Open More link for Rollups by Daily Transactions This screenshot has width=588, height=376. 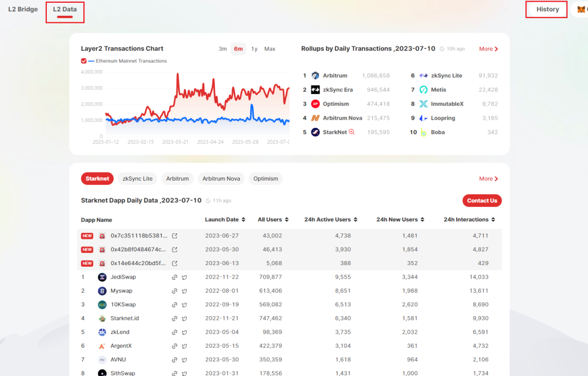coord(488,49)
